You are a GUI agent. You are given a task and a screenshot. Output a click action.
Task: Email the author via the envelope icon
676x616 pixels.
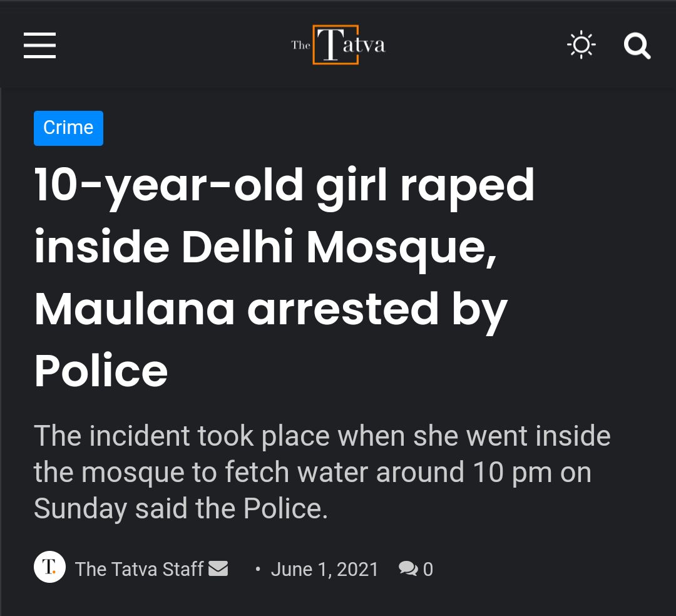(218, 568)
